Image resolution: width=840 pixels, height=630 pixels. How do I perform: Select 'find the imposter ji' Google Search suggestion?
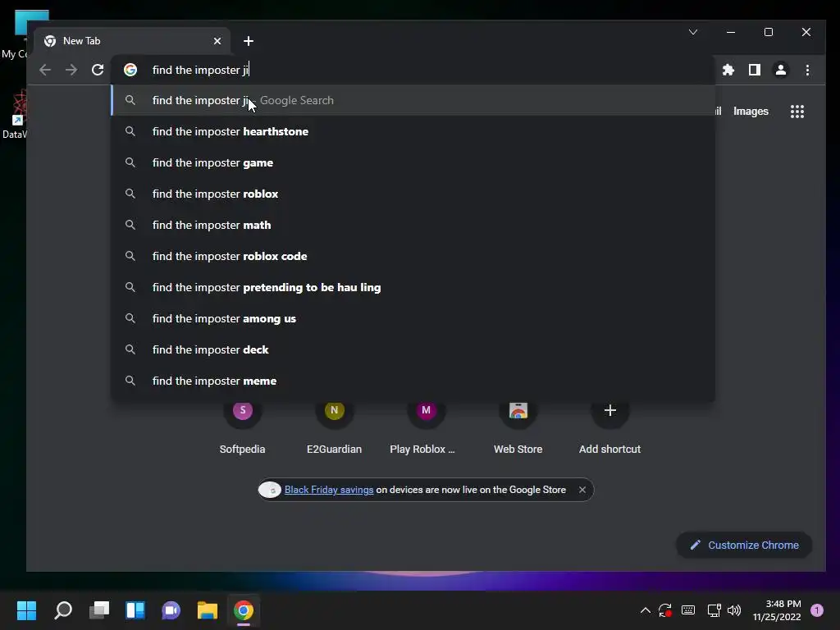pos(413,100)
